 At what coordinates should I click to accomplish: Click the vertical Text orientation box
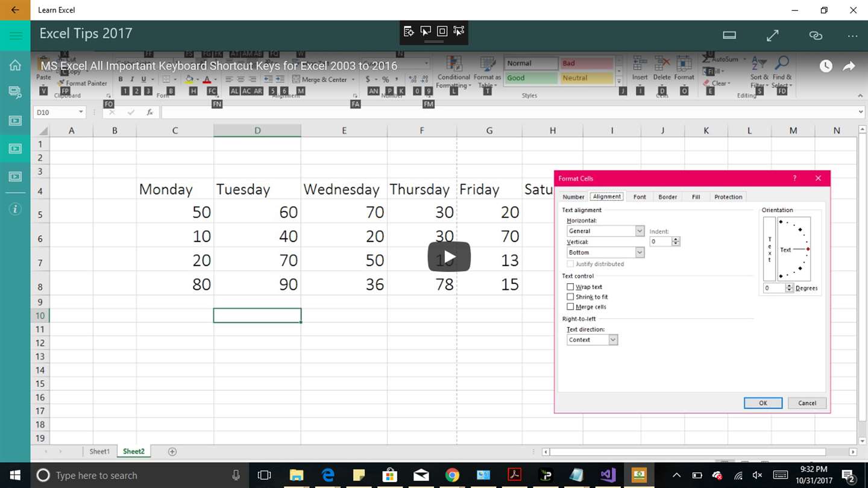[769, 249]
